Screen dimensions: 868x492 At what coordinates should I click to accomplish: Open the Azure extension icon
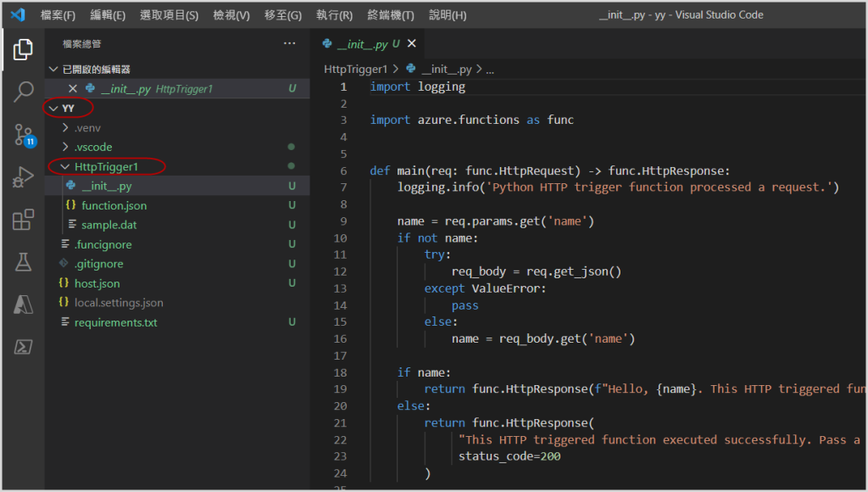tap(23, 304)
